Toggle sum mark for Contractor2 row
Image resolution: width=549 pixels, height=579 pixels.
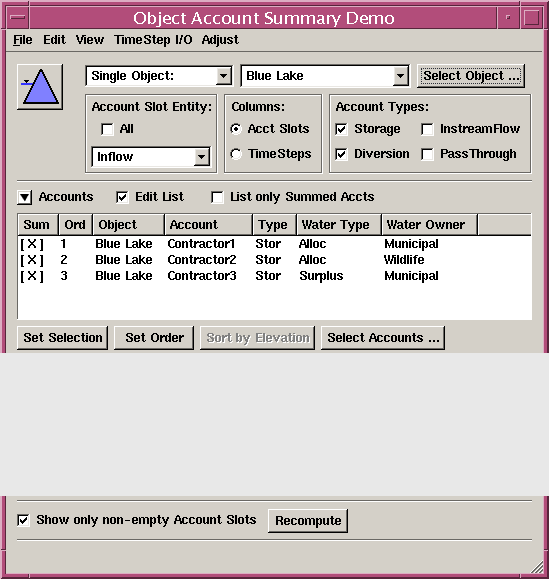[32, 260]
